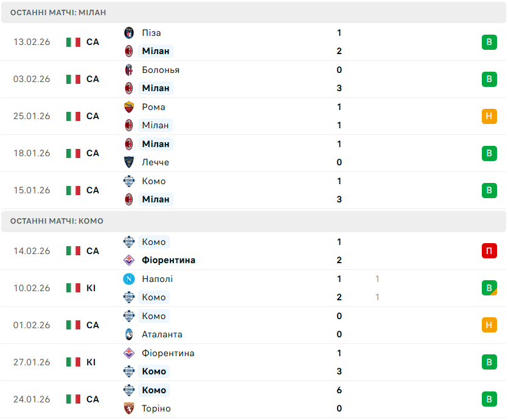
Task: Open the Como 6–0 Torino match row date
Action: [x=32, y=399]
